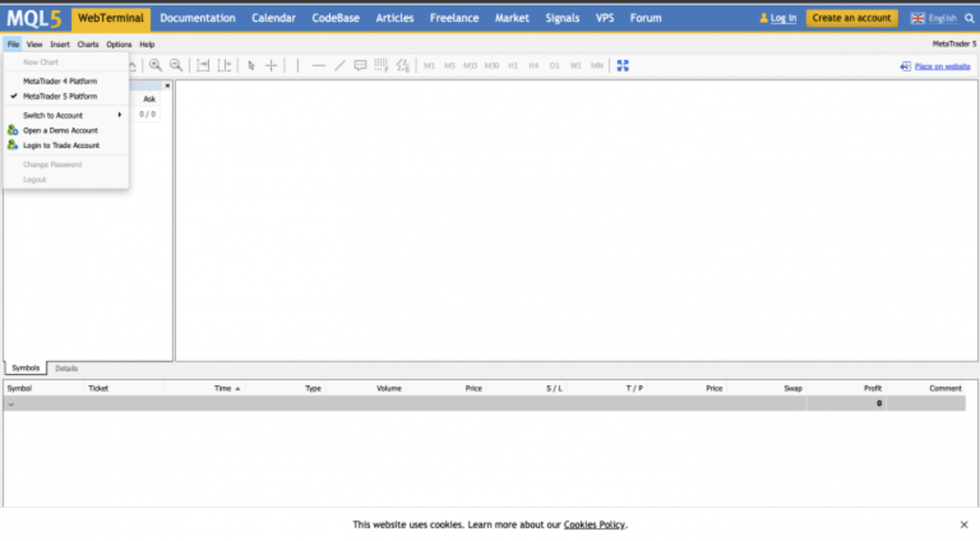The height and width of the screenshot is (541, 980).
Task: Open the File menu
Action: coord(13,44)
